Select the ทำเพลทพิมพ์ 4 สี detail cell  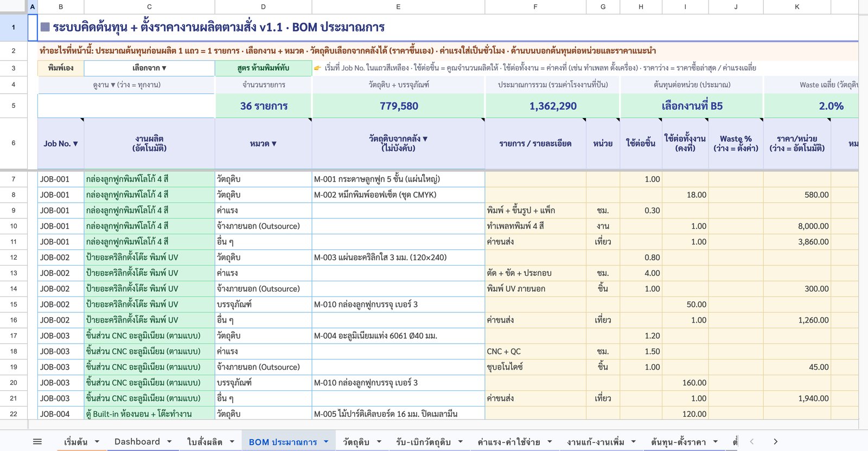click(x=535, y=226)
